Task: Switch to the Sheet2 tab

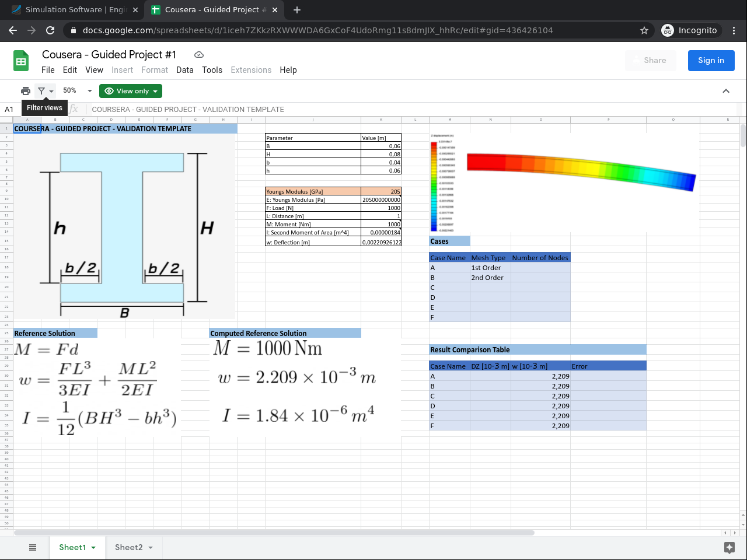Action: point(128,547)
